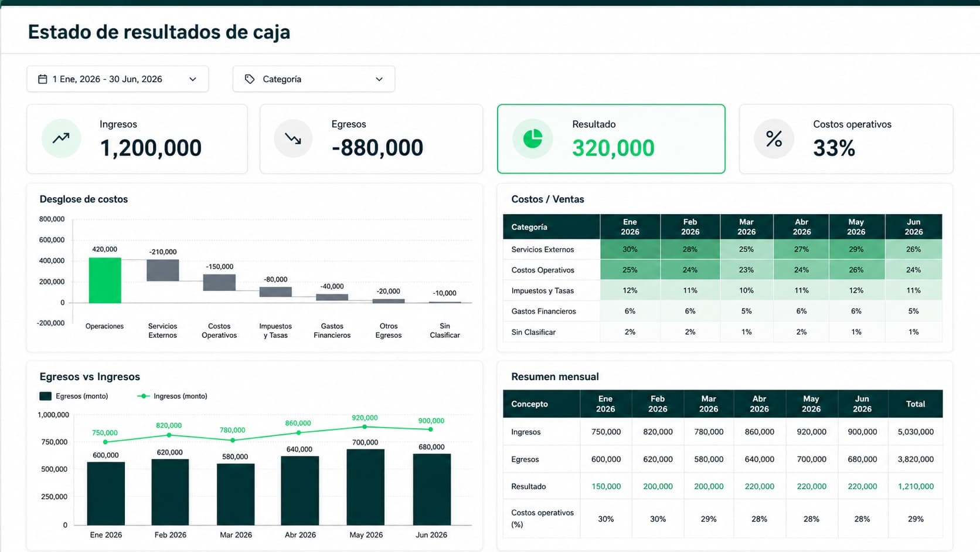Click the tag icon beside Categoría
980x552 pixels.
[x=250, y=79]
